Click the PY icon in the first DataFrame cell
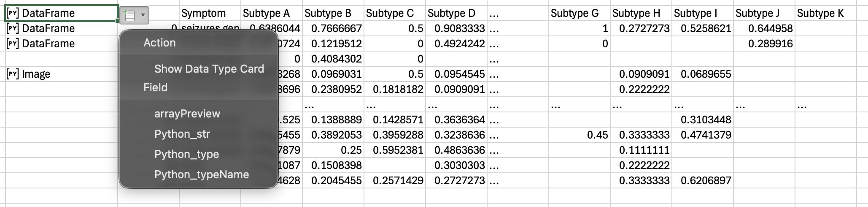The height and width of the screenshot is (207, 868). tap(13, 14)
